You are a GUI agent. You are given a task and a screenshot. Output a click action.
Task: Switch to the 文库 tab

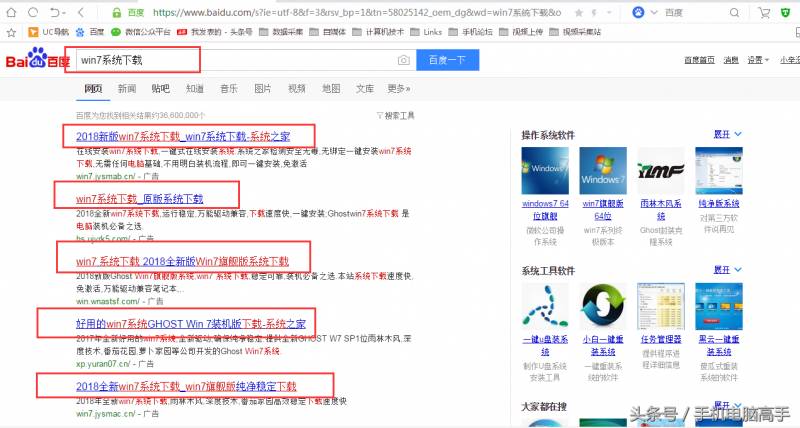(x=365, y=89)
